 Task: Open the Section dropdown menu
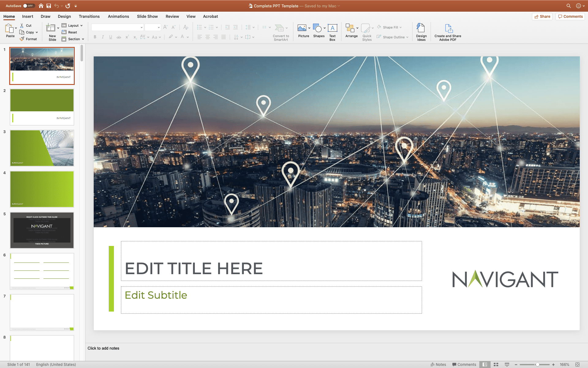[73, 39]
